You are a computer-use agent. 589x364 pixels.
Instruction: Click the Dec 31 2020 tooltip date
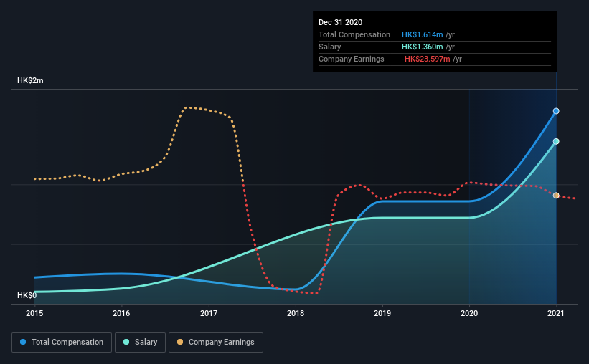click(340, 22)
